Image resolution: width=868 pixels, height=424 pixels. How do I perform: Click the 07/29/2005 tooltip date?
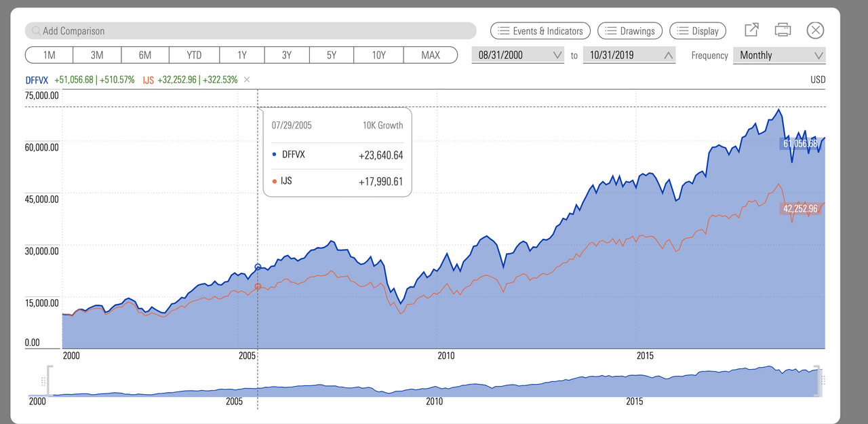pyautogui.click(x=292, y=126)
